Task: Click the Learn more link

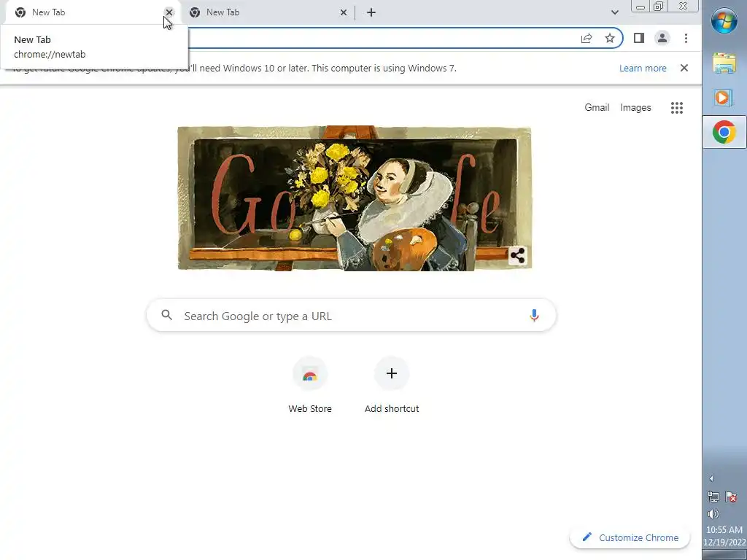Action: (x=643, y=68)
